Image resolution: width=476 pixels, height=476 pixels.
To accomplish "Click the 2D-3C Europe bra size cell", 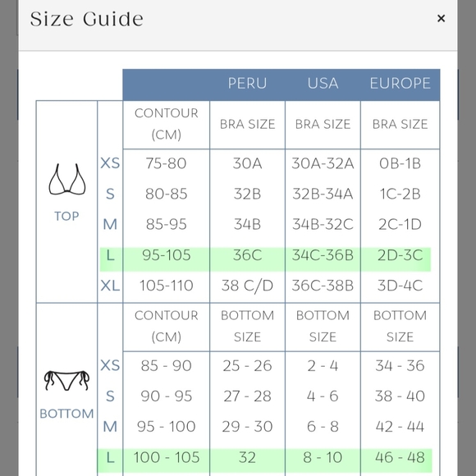I will [400, 255].
